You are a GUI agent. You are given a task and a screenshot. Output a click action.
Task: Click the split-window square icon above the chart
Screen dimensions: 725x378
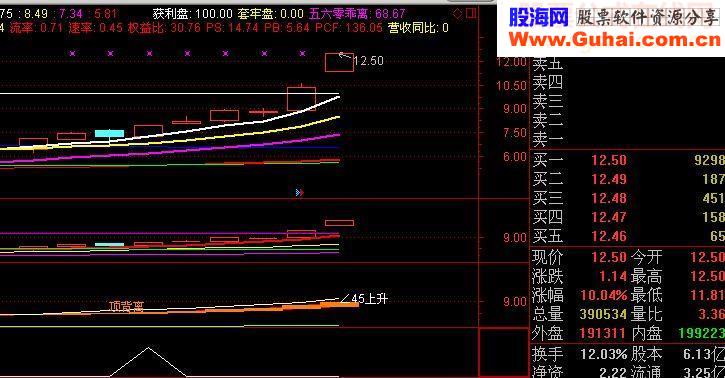[471, 13]
